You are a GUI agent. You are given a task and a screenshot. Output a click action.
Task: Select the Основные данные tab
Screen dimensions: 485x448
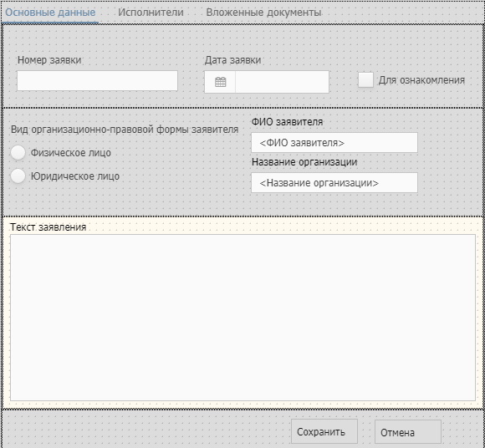tap(50, 13)
